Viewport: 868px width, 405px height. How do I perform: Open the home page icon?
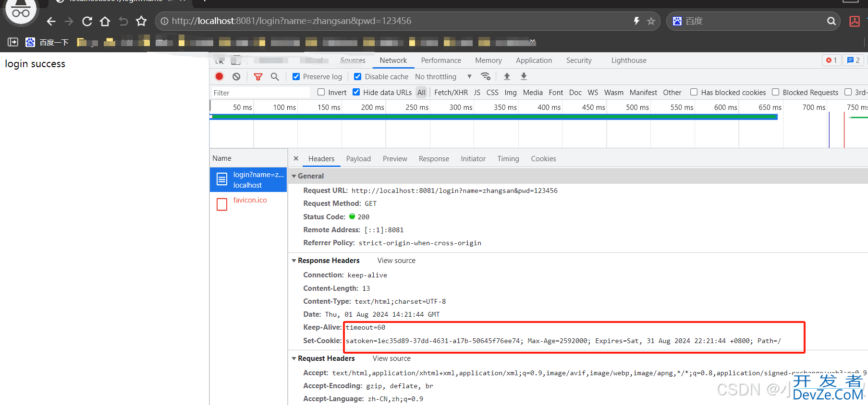coord(105,21)
